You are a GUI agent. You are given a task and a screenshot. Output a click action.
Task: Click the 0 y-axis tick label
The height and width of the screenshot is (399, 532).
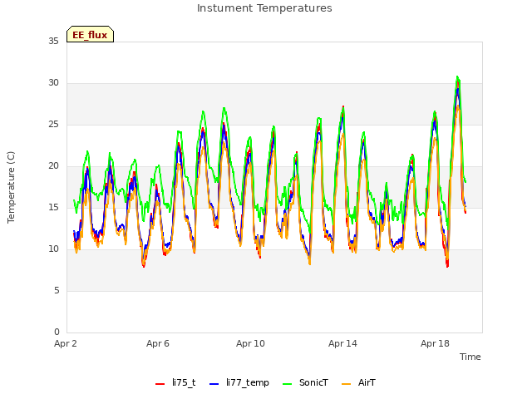pos(57,332)
